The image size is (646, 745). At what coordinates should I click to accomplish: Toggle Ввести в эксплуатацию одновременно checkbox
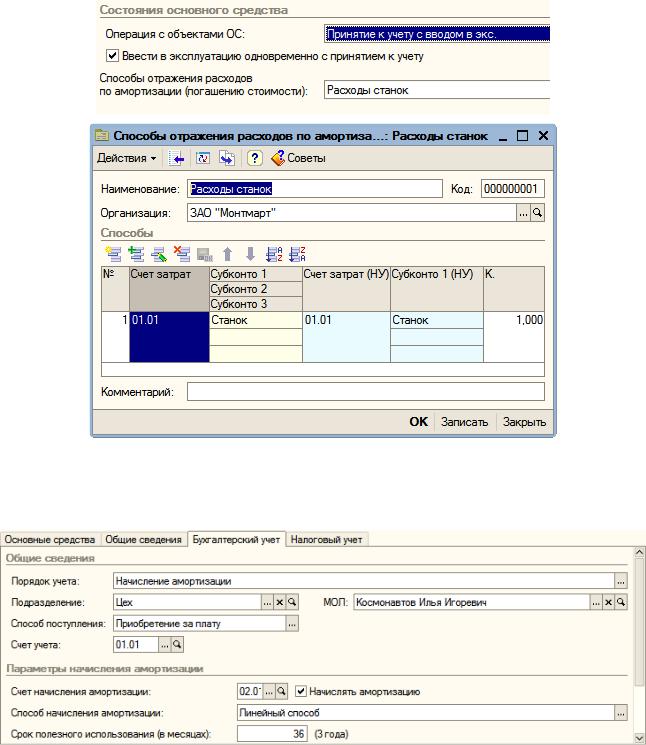(112, 56)
